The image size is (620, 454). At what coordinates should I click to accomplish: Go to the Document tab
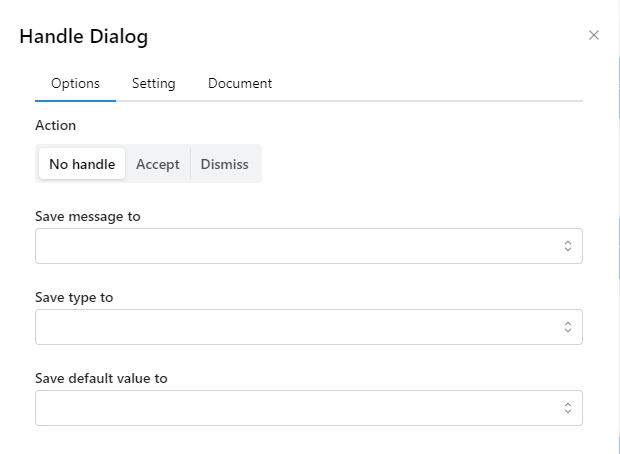240,84
